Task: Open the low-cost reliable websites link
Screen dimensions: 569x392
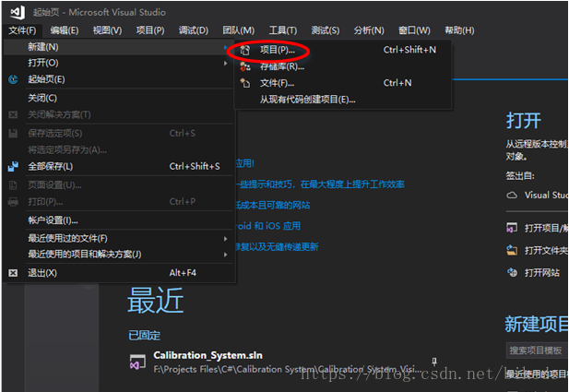Action: coord(273,205)
